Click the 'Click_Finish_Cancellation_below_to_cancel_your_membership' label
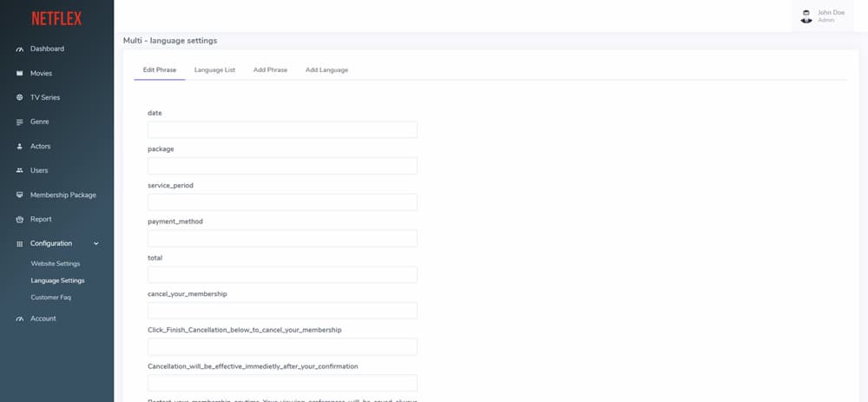Image resolution: width=868 pixels, height=402 pixels. point(245,330)
